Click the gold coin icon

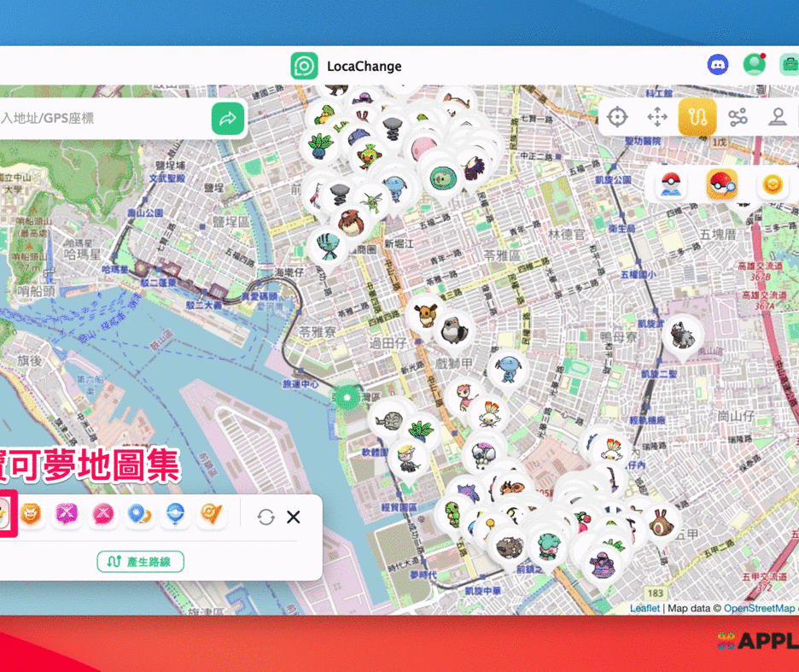coord(772,184)
